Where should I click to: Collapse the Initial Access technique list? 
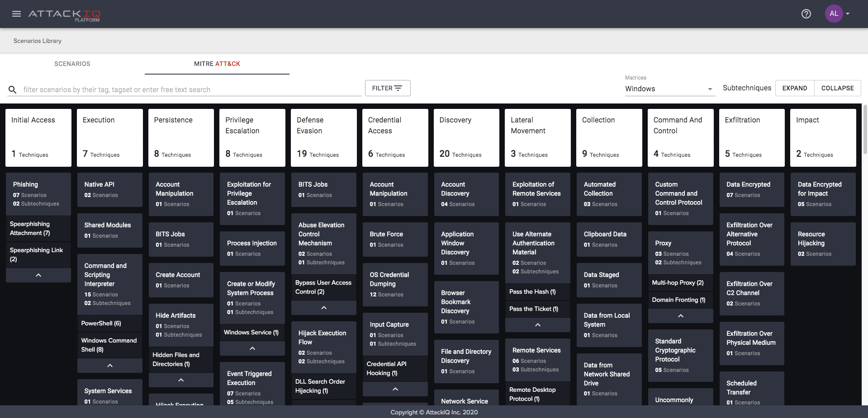pos(38,275)
